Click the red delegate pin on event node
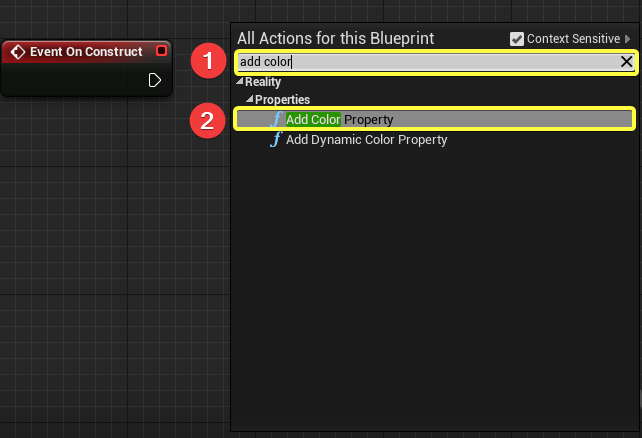 pos(162,51)
